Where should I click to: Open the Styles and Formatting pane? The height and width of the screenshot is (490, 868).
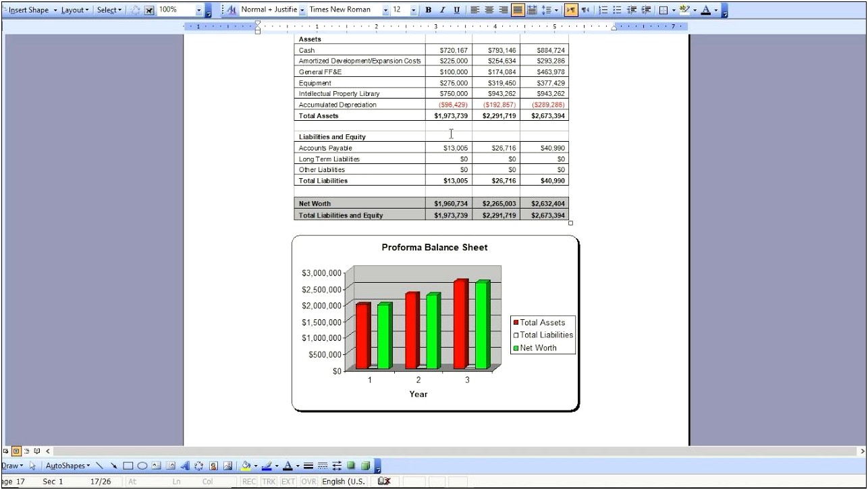(x=232, y=10)
